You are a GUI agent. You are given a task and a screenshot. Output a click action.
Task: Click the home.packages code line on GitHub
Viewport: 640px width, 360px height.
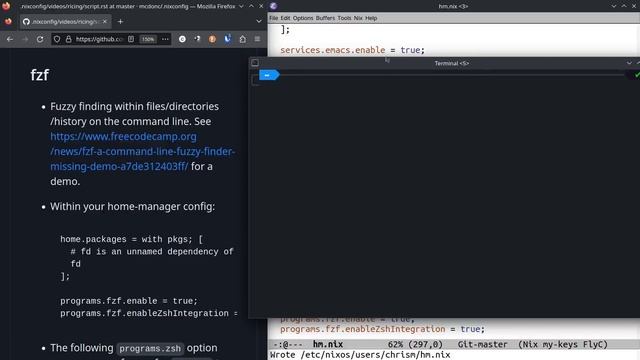(x=131, y=240)
